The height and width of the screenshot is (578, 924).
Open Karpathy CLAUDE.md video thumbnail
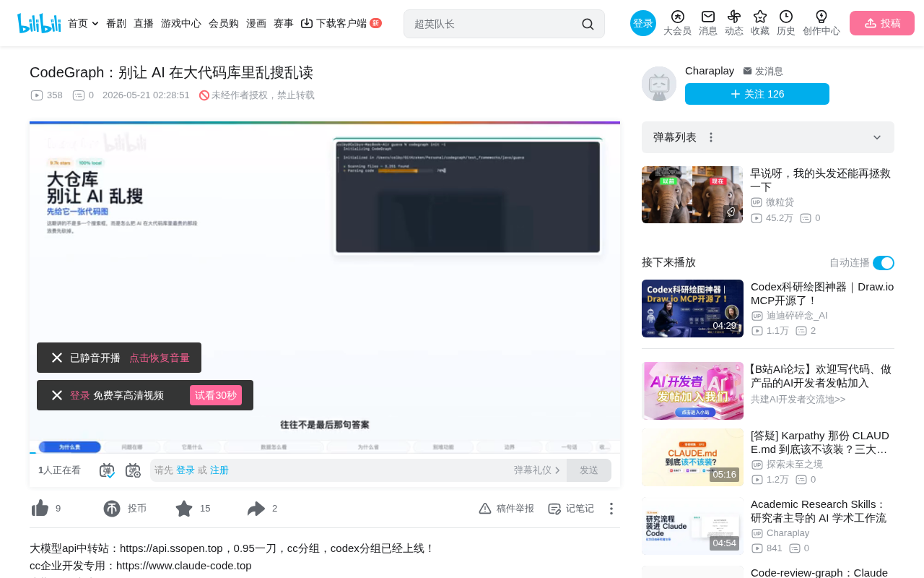click(692, 457)
